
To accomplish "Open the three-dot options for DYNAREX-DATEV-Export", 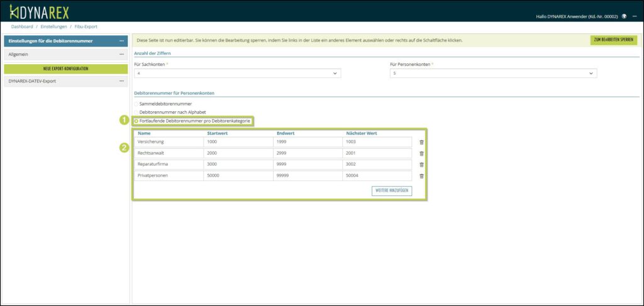I will coord(122,81).
